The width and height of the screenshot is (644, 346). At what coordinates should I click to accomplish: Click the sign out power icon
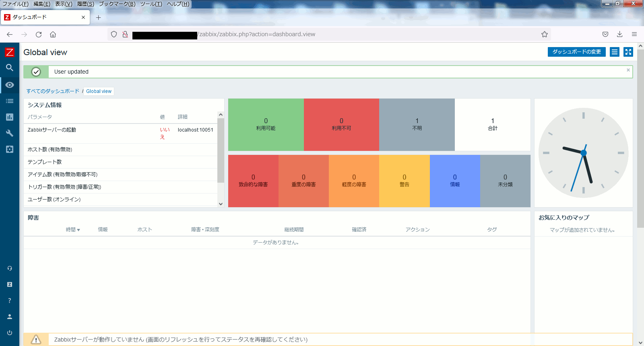click(10, 333)
